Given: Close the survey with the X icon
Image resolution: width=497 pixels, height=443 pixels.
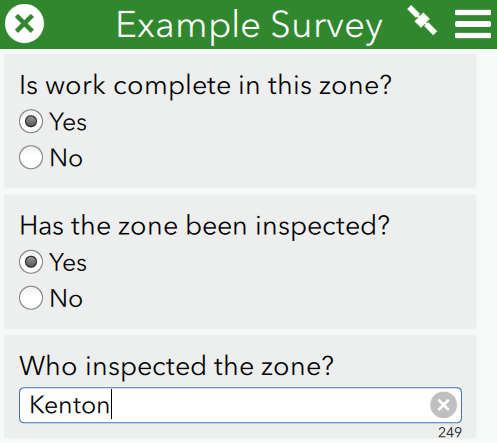Looking at the screenshot, I should tap(24, 24).
